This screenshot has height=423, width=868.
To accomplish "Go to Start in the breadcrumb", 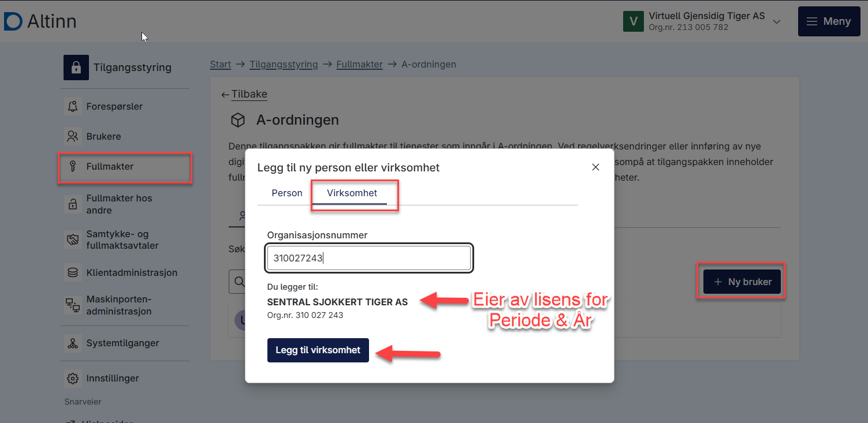I will [221, 64].
